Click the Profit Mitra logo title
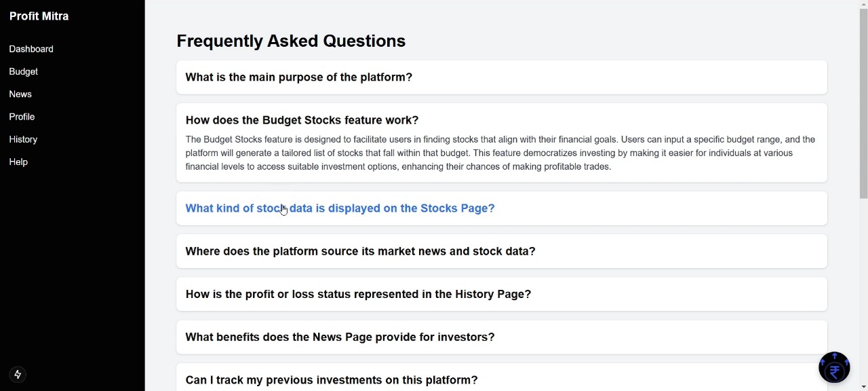The height and width of the screenshot is (391, 868). (39, 16)
